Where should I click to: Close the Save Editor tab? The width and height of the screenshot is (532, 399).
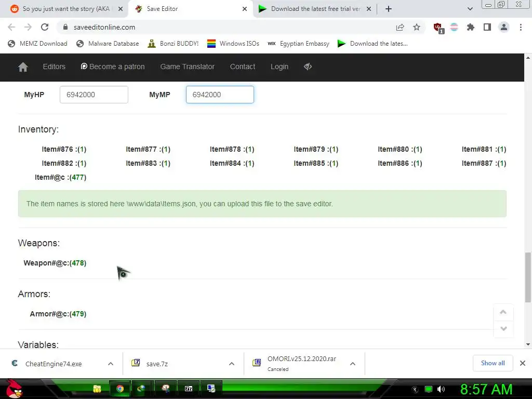pyautogui.click(x=245, y=9)
